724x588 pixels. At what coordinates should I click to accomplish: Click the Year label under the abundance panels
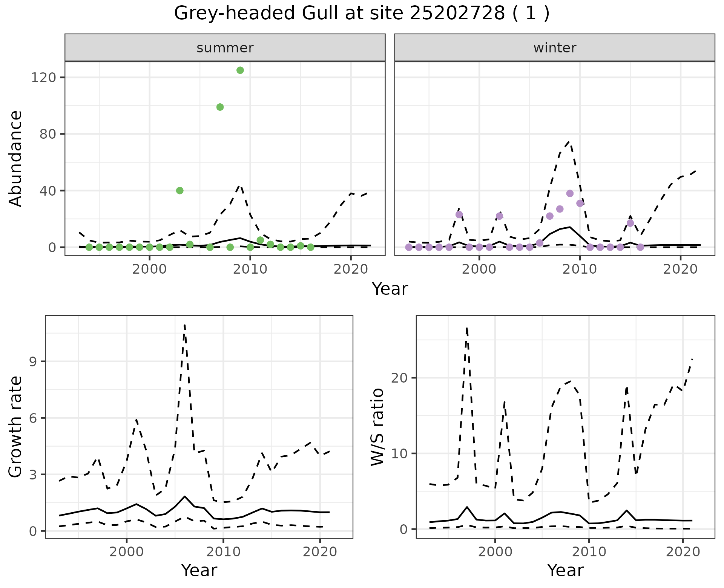click(390, 289)
